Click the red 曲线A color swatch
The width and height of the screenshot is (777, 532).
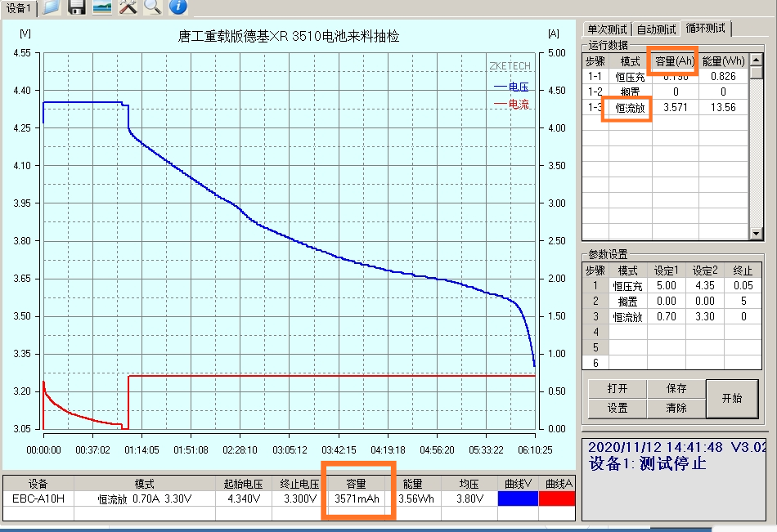click(557, 498)
